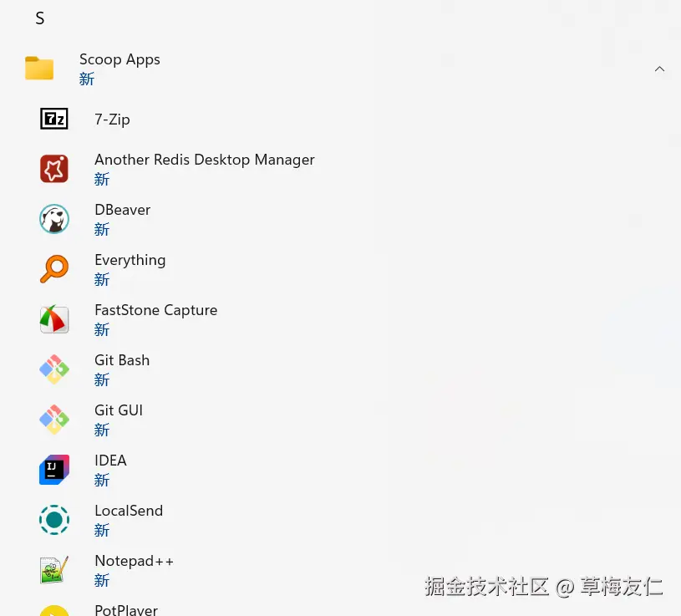Click the 新 badge under Notepad++
681x616 pixels.
point(102,580)
